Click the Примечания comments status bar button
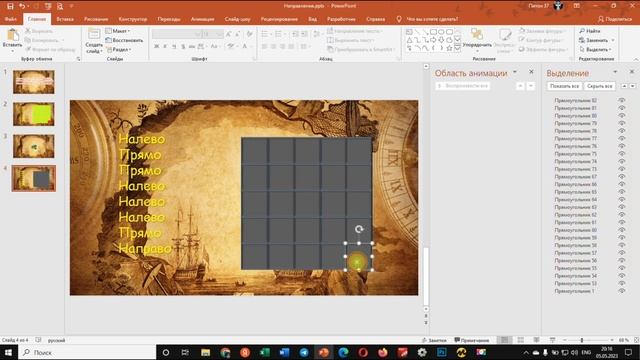 click(x=472, y=340)
